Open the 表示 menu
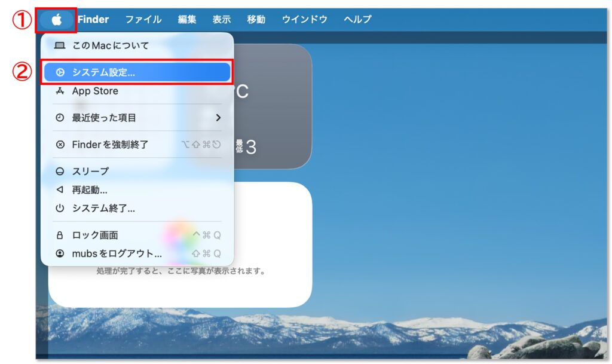 tap(222, 19)
